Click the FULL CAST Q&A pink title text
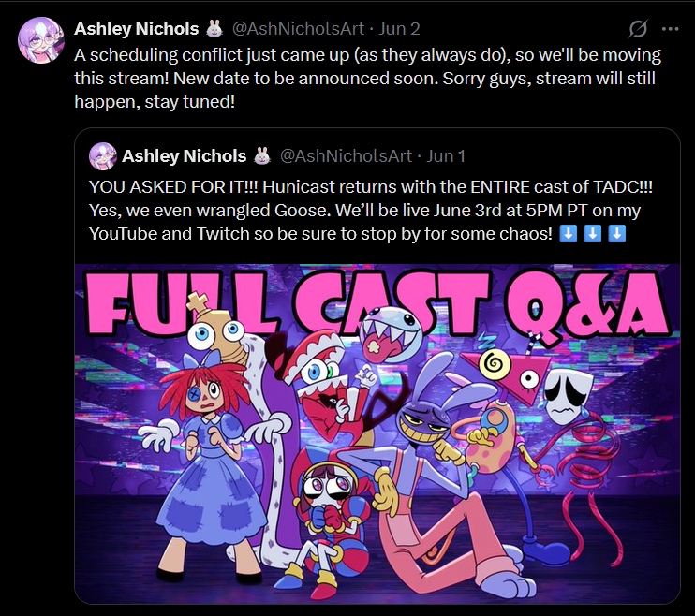Viewport: 695px width, 616px height. click(x=377, y=302)
